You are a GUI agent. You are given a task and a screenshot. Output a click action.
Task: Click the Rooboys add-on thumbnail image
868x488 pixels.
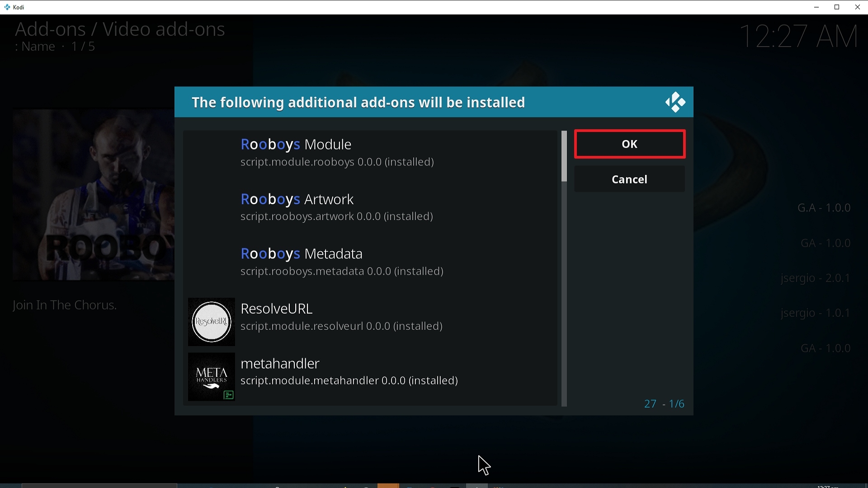[x=94, y=195]
